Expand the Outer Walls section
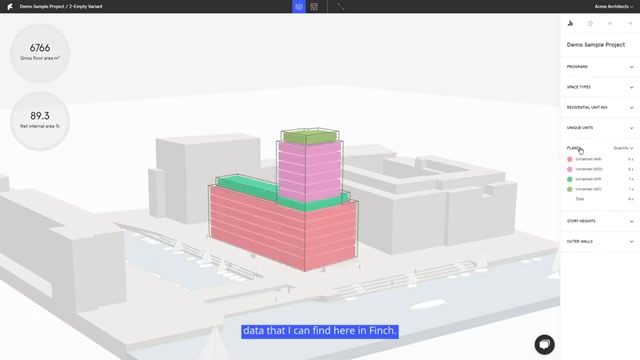Screen dimensions: 640x360 (600, 241)
